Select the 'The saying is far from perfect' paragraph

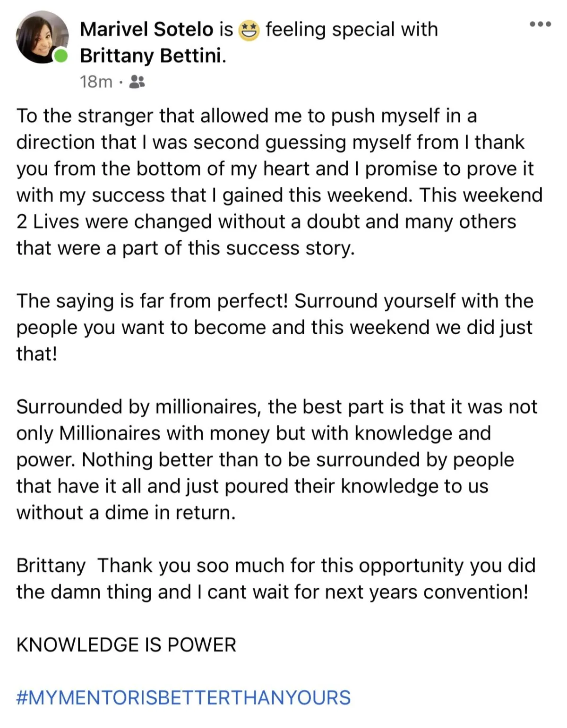[275, 327]
